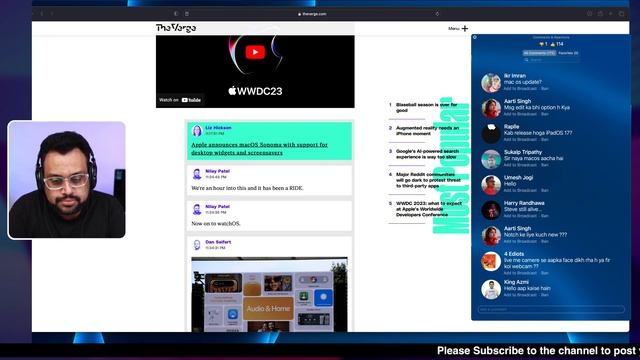Click author name Dan Seifert
Viewport: 640px width, 360px height.
click(218, 242)
